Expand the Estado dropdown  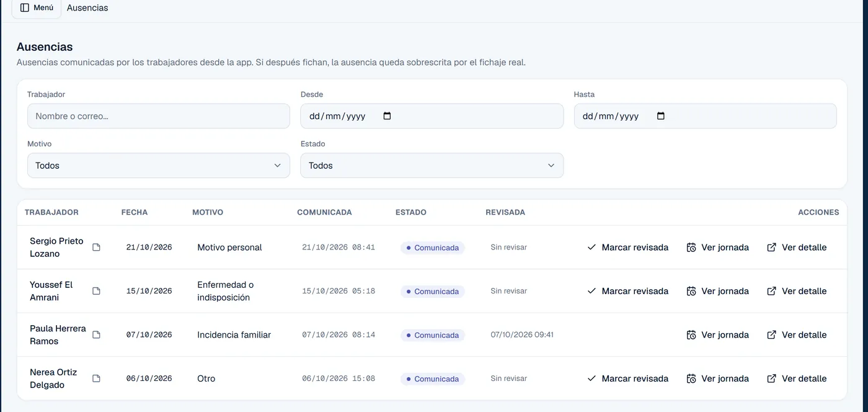coord(432,166)
